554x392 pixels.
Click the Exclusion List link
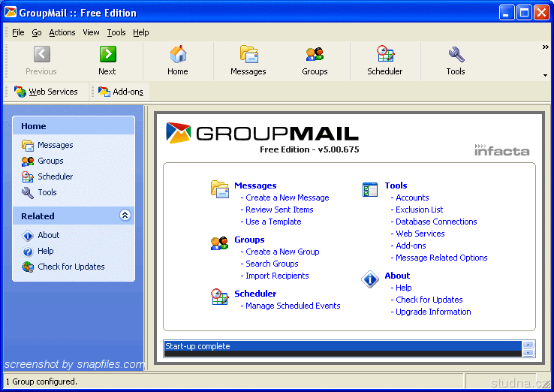(x=419, y=210)
